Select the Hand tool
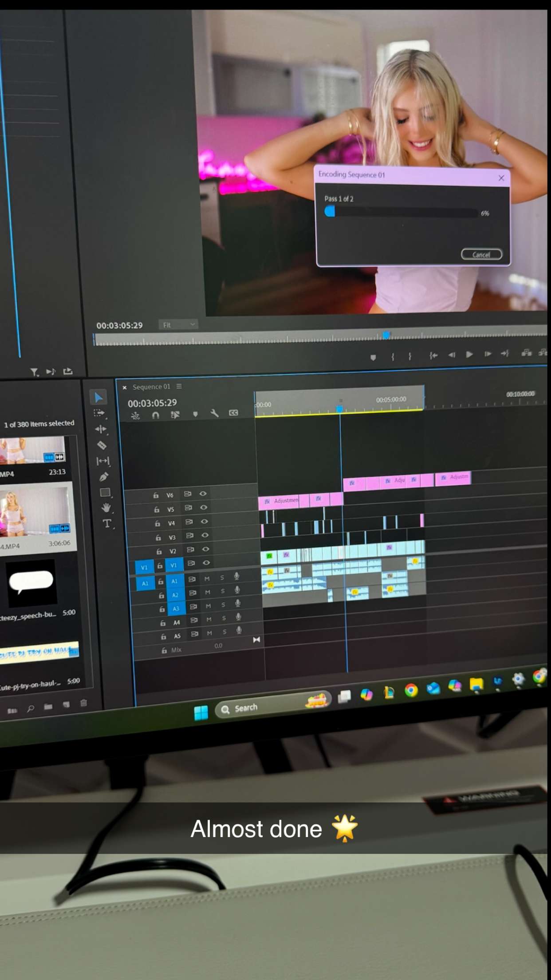 106,507
